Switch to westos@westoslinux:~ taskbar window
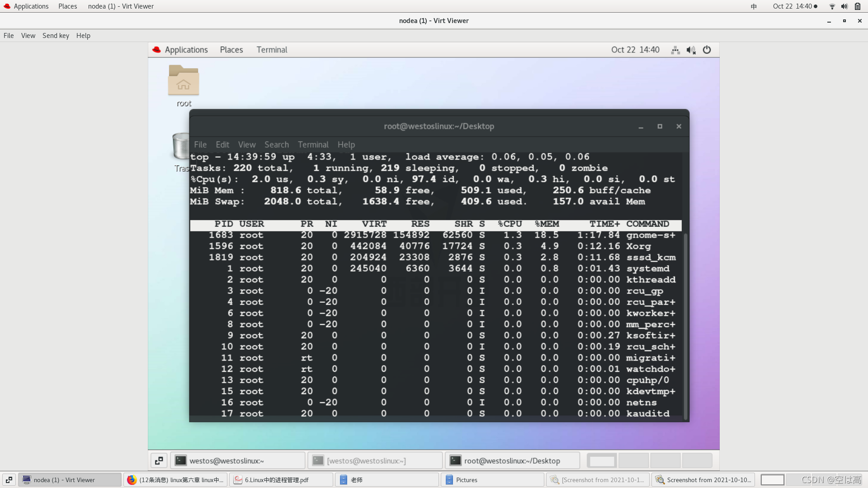Image resolution: width=868 pixels, height=488 pixels. 238,460
